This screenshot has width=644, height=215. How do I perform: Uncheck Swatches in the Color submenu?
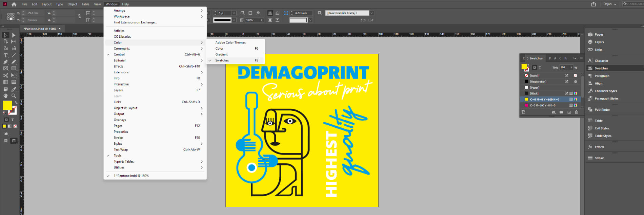[222, 60]
